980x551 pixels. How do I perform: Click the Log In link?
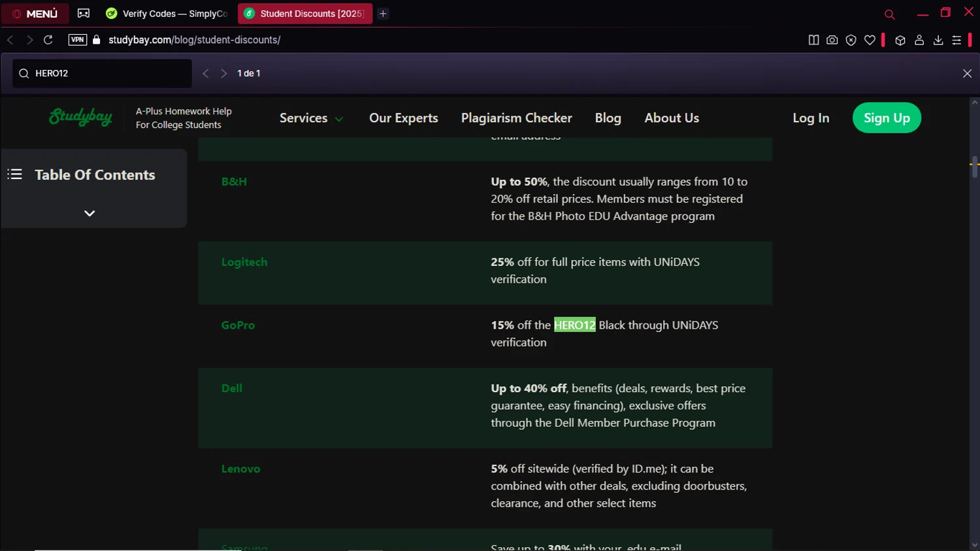pyautogui.click(x=811, y=118)
